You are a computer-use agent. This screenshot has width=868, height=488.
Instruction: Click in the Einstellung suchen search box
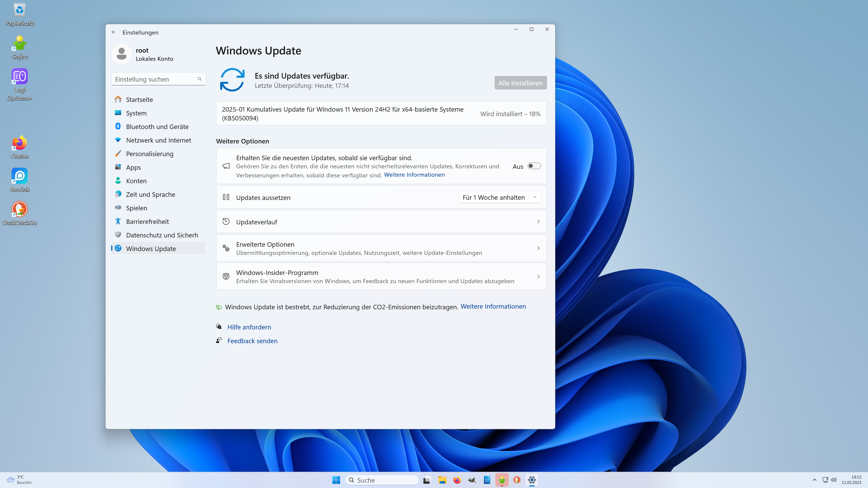[155, 79]
